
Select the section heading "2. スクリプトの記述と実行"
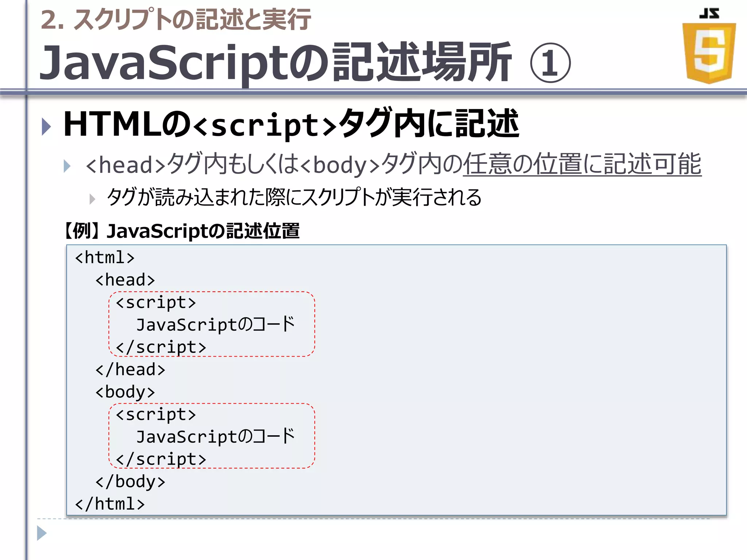pos(175,20)
